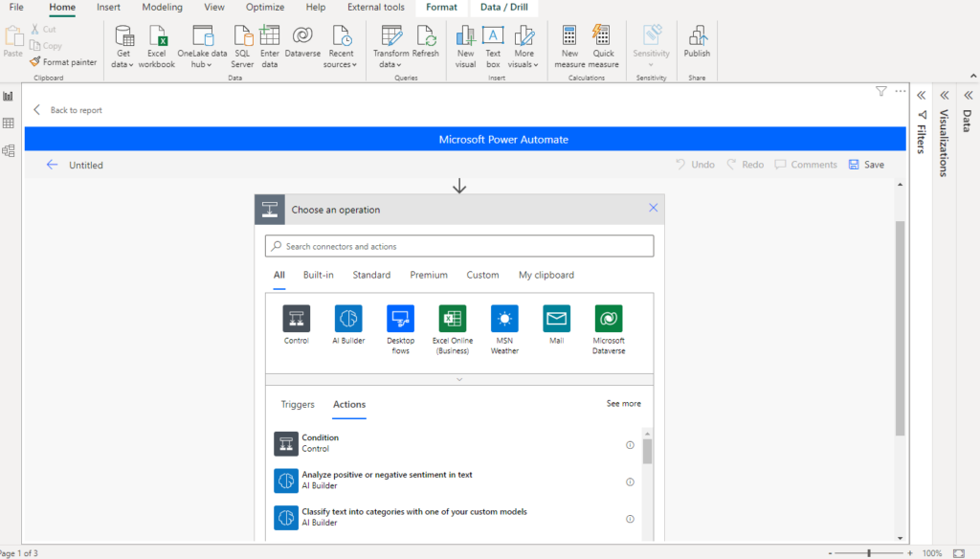980x559 pixels.
Task: Pick the AI Builder connector icon
Action: pyautogui.click(x=348, y=319)
